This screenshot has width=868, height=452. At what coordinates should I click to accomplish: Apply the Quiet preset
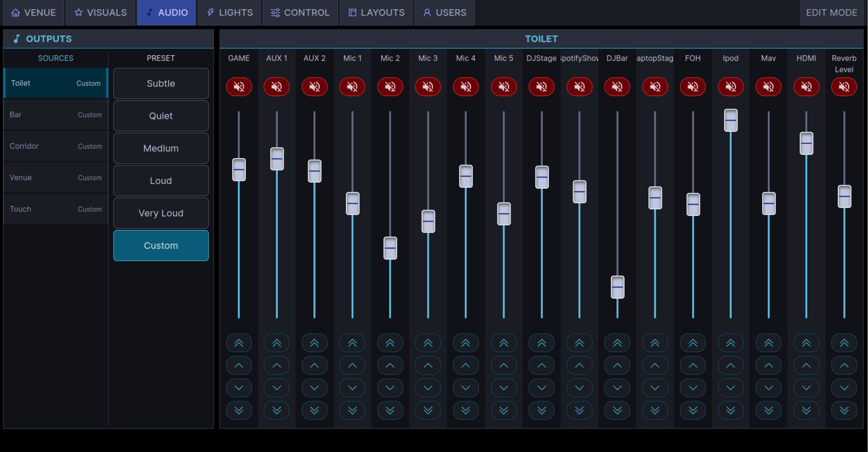click(161, 116)
